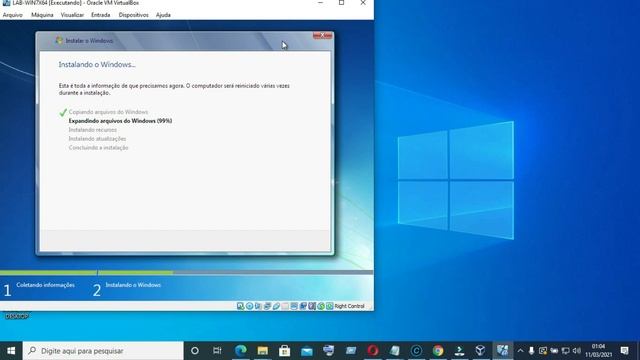
Task: Open the Dispositivos menu
Action: pyautogui.click(x=133, y=15)
